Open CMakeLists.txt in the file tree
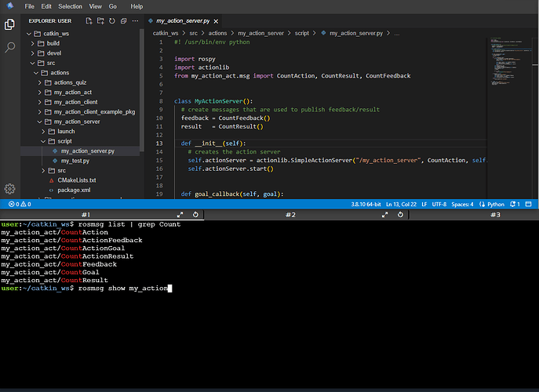The image size is (539, 392). click(x=77, y=180)
